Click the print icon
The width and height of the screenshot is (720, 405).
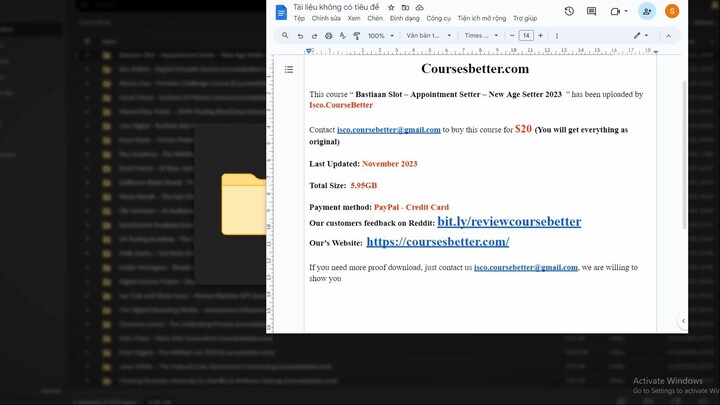click(x=328, y=36)
